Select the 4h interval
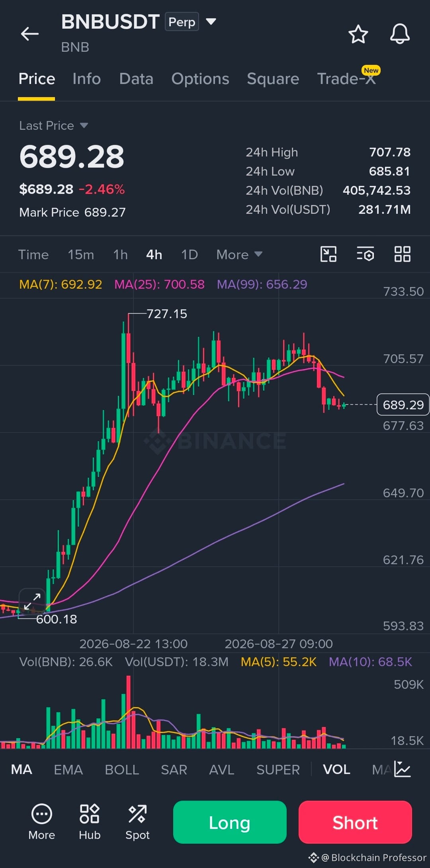 coord(154,254)
